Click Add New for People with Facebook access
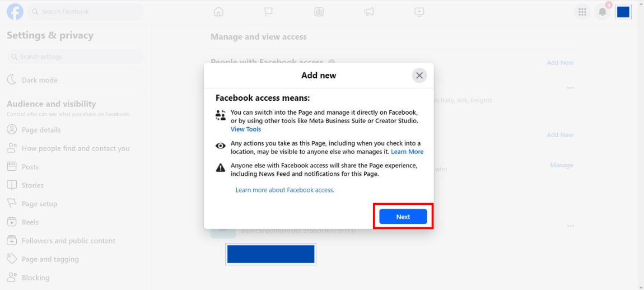The width and height of the screenshot is (644, 290). (x=560, y=63)
